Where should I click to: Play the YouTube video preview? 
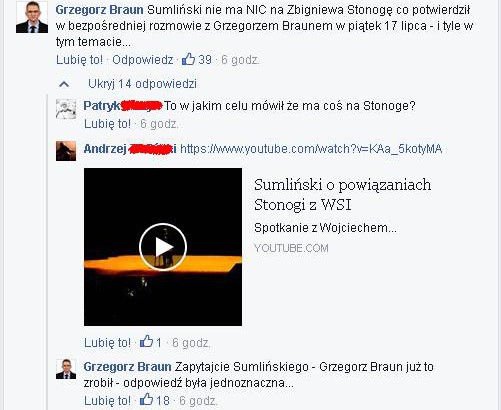(163, 247)
